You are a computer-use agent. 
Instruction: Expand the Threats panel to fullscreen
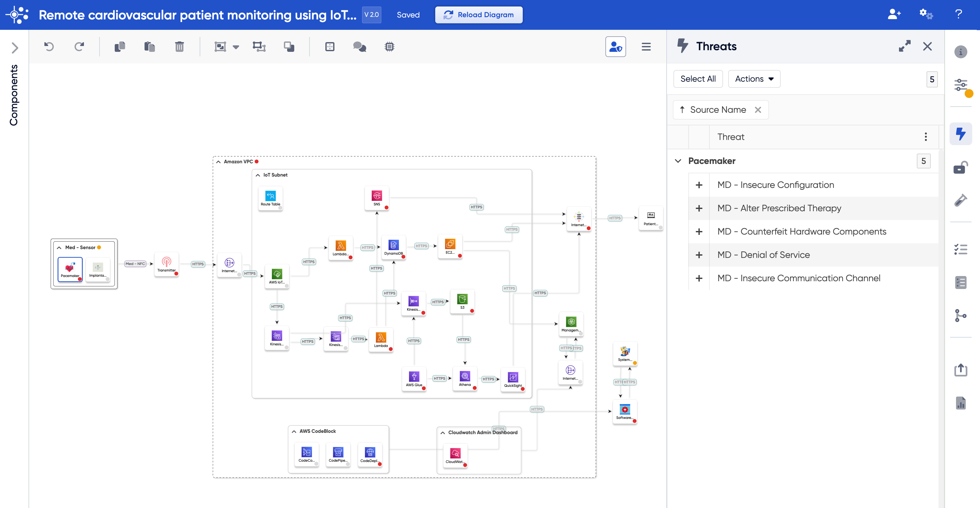coord(904,46)
